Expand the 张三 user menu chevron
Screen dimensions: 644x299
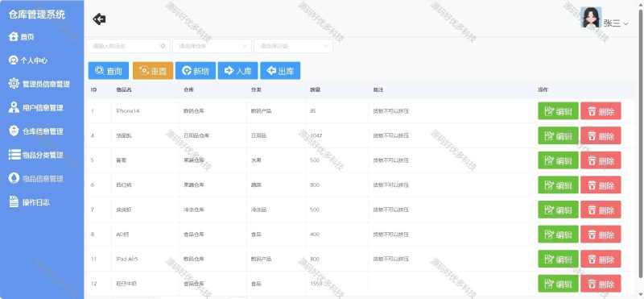tap(625, 24)
